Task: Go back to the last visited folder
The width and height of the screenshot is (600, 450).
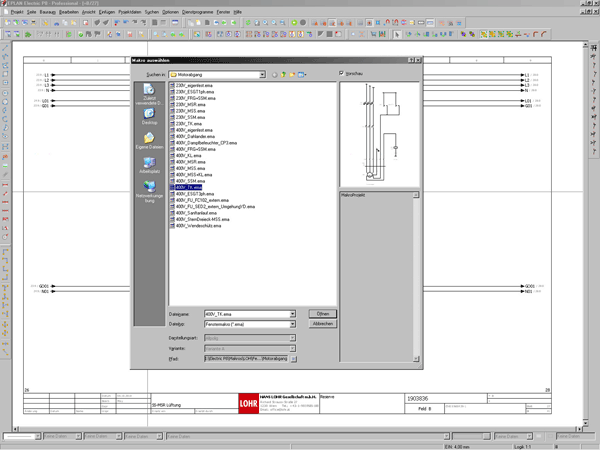Action: [274, 74]
